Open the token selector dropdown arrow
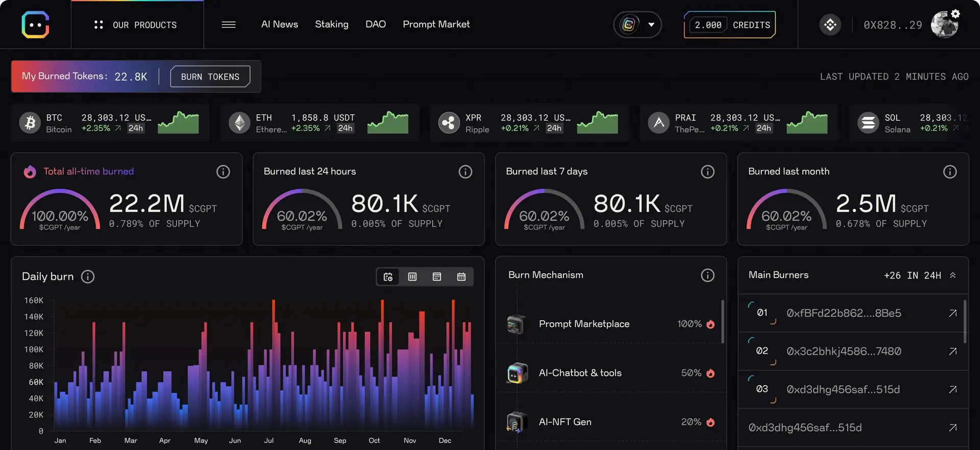The width and height of the screenshot is (980, 450). coord(651,25)
